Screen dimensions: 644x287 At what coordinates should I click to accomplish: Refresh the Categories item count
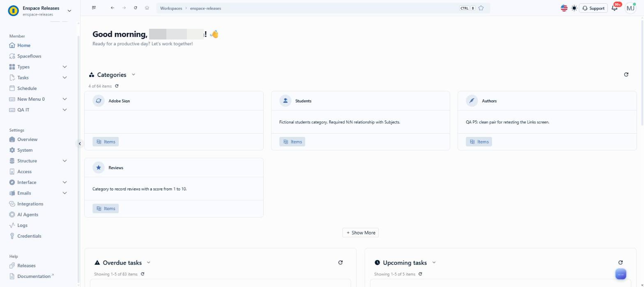117,86
